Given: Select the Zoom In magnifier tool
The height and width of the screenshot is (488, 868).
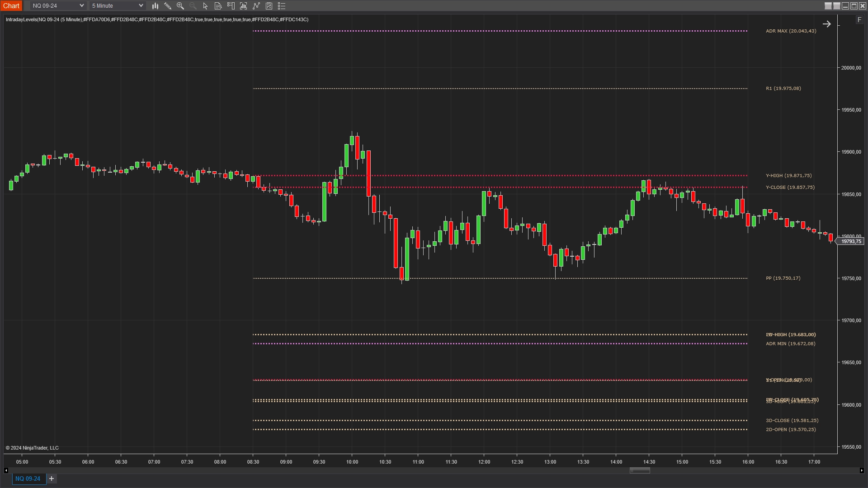Looking at the screenshot, I should tap(180, 6).
